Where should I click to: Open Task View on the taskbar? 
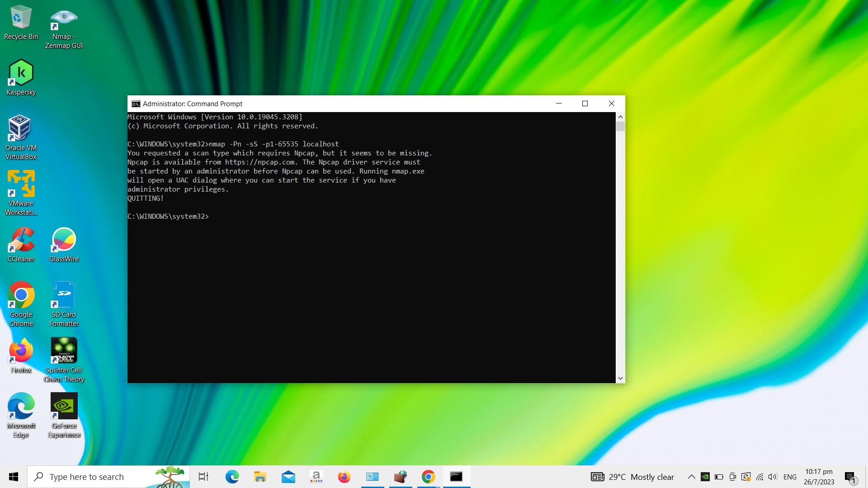point(203,477)
